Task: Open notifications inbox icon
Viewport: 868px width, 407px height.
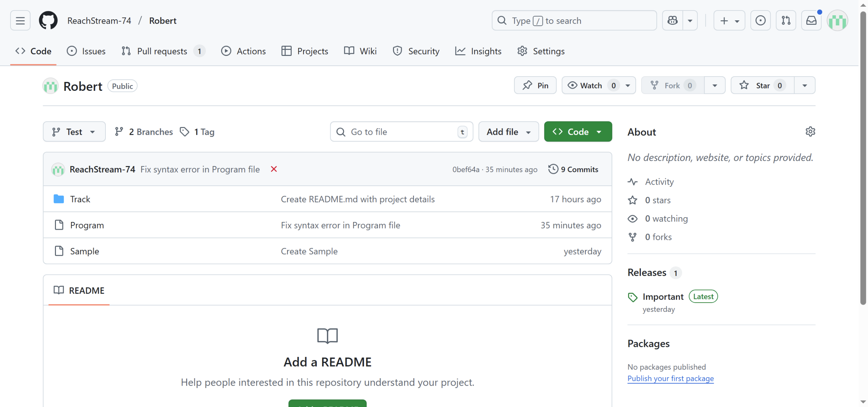Action: click(811, 21)
